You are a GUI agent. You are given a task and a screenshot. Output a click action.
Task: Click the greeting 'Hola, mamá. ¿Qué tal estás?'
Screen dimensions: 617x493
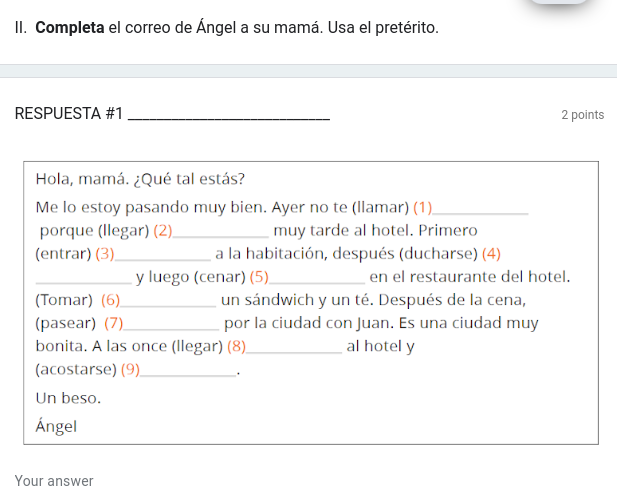[140, 179]
